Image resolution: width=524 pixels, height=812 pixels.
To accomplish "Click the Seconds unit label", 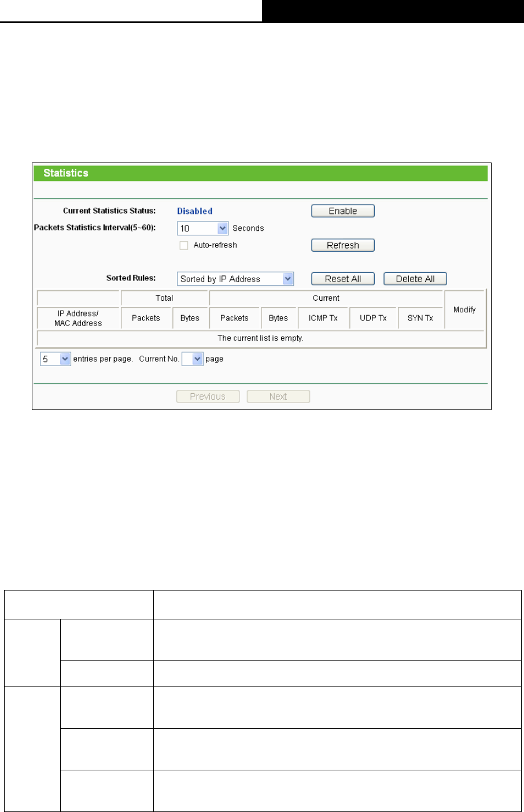I will [248, 228].
